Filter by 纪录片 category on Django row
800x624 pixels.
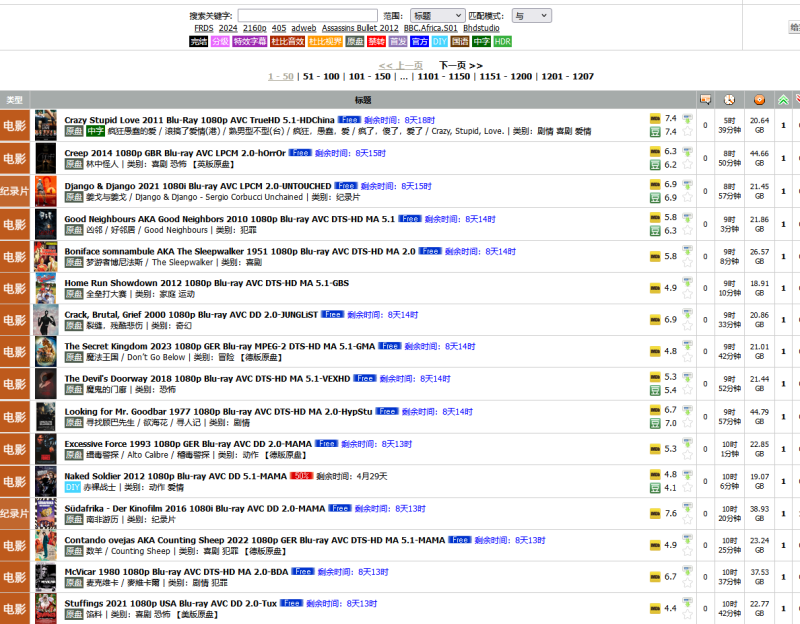[x=15, y=191]
